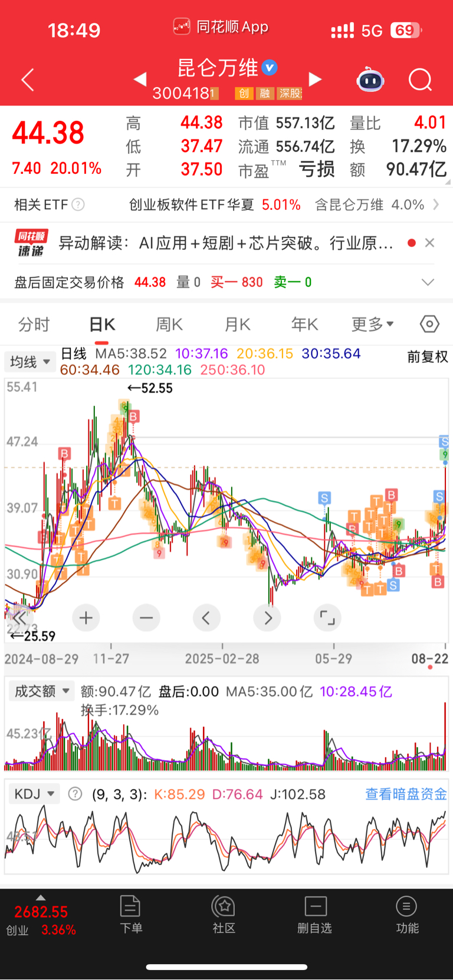Move chart right with right chevron button
The image size is (453, 980).
267,618
